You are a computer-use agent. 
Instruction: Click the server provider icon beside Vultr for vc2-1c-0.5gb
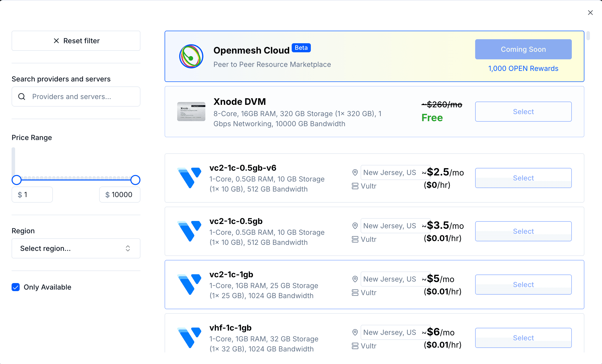pyautogui.click(x=355, y=239)
